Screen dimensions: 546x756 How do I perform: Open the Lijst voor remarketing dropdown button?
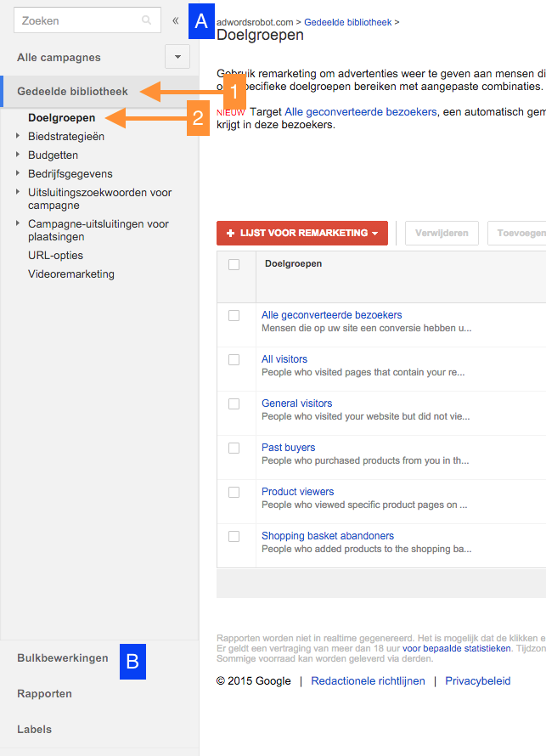point(301,233)
